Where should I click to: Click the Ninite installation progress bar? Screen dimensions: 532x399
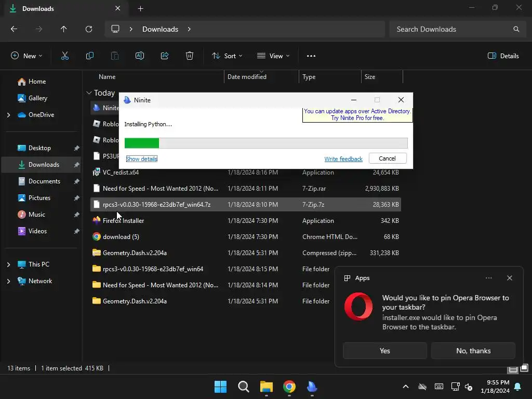(x=266, y=143)
